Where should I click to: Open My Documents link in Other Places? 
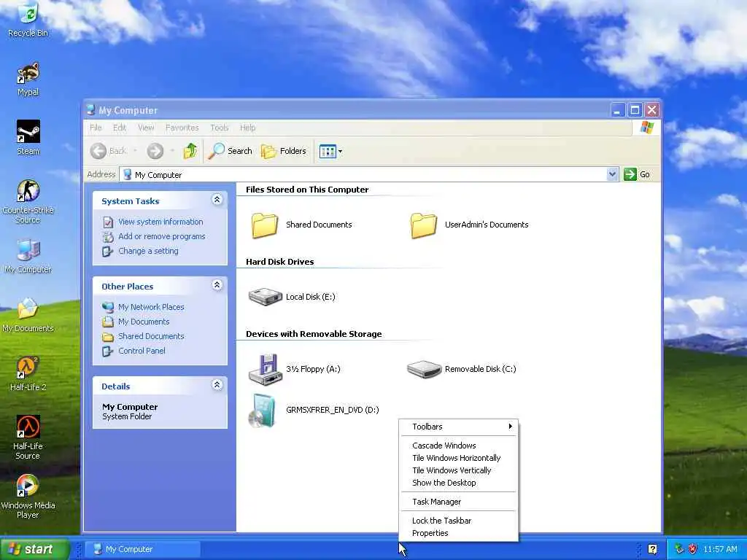(144, 322)
